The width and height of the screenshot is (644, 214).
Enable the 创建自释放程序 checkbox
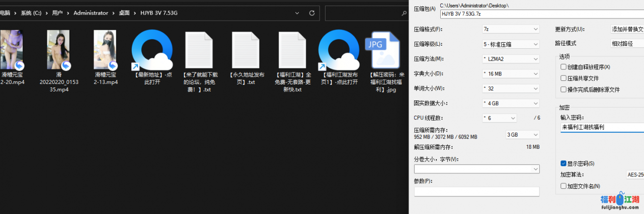click(x=563, y=67)
